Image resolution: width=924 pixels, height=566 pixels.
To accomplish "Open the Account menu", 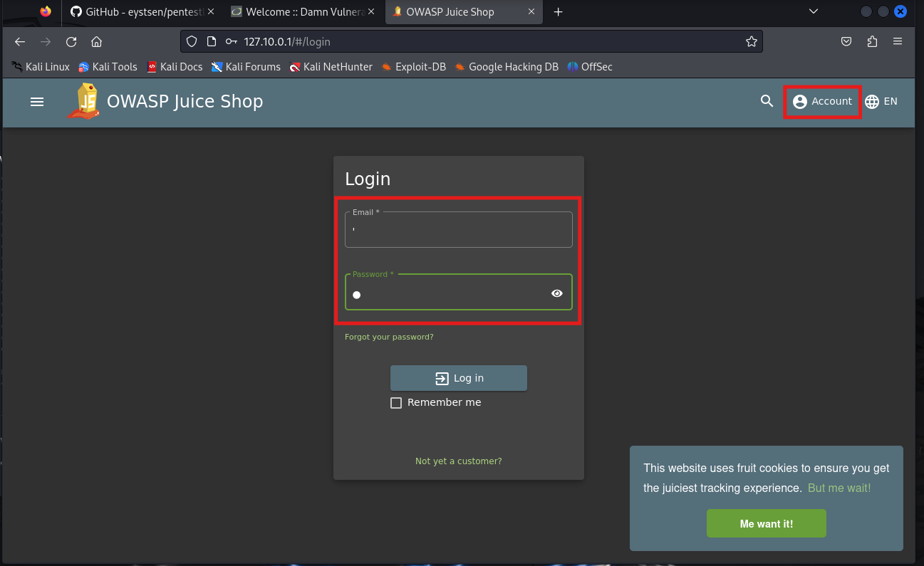I will pos(822,101).
